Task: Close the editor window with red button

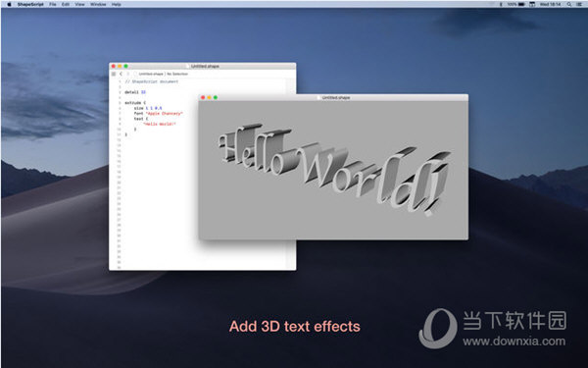Action: coord(114,66)
